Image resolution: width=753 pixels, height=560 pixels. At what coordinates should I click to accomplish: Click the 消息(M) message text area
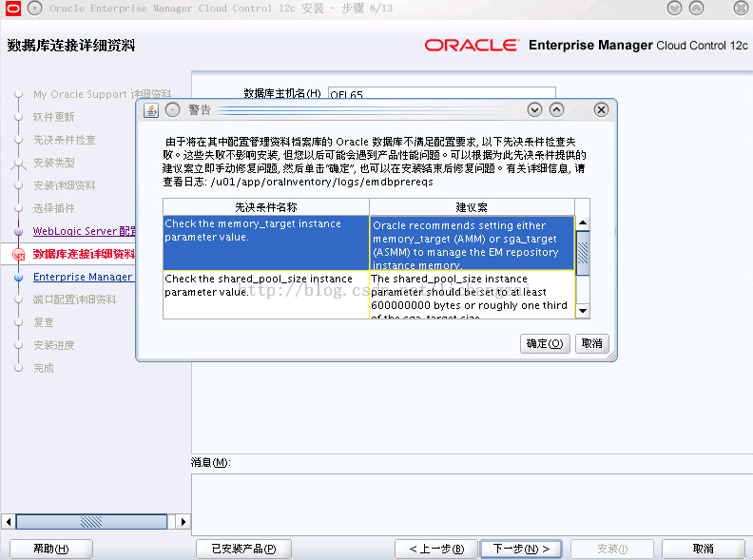(x=473, y=504)
